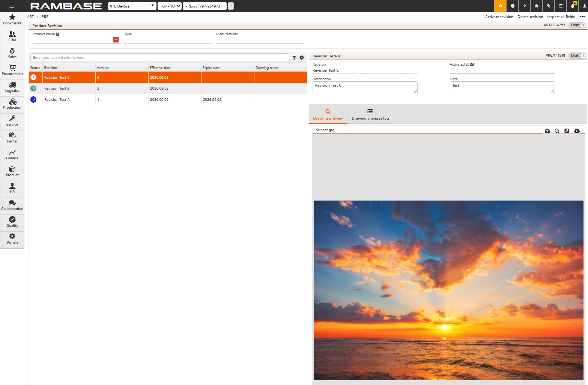Open the hamburger main menu
This screenshot has width=588, height=385.
click(x=12, y=6)
